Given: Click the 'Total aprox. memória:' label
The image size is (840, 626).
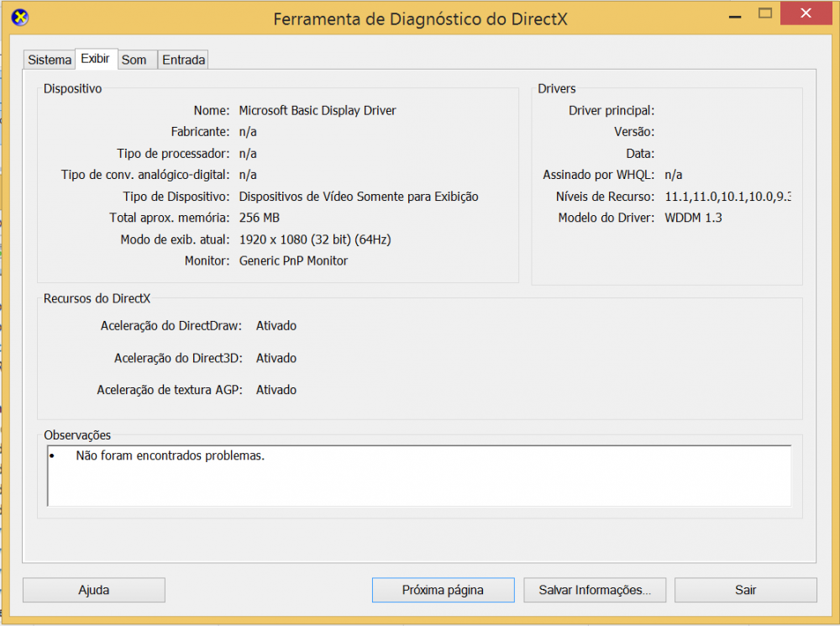Looking at the screenshot, I should coord(170,218).
